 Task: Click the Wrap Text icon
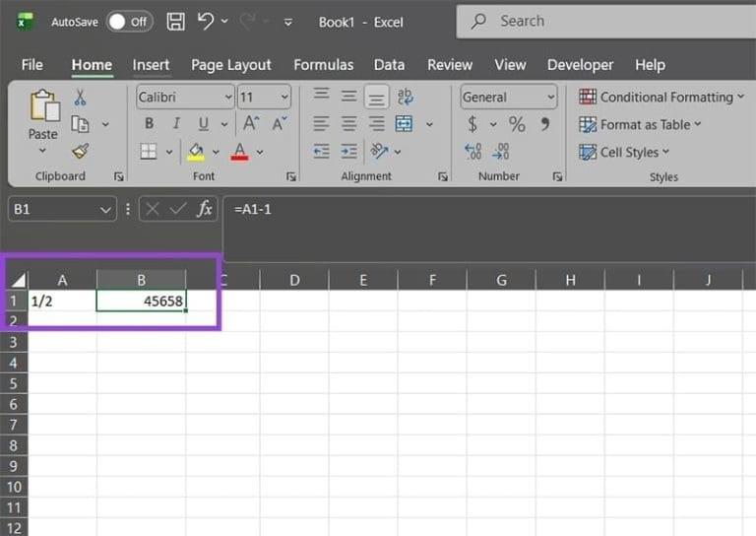[405, 97]
